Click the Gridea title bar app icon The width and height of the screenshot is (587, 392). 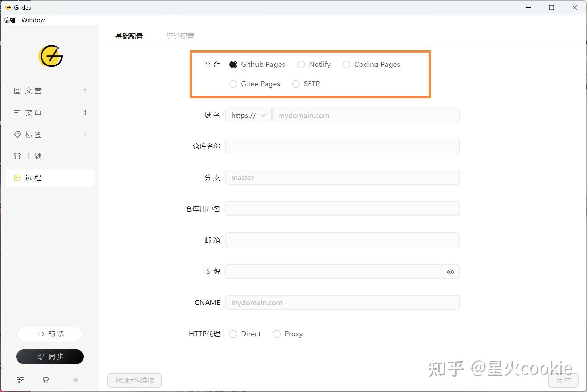click(x=8, y=7)
